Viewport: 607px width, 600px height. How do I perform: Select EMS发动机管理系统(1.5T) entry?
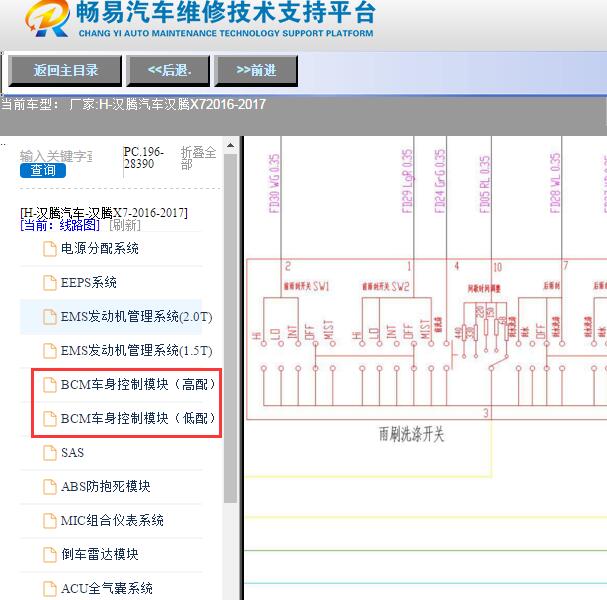point(136,351)
